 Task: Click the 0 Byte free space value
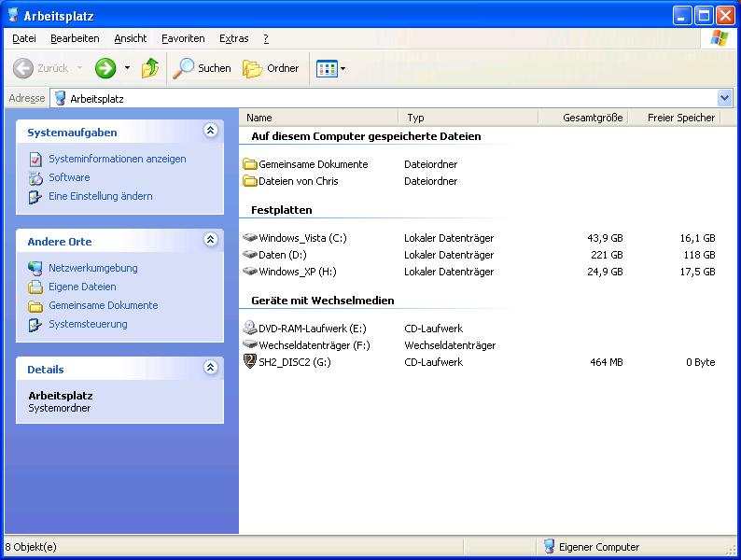pos(700,362)
